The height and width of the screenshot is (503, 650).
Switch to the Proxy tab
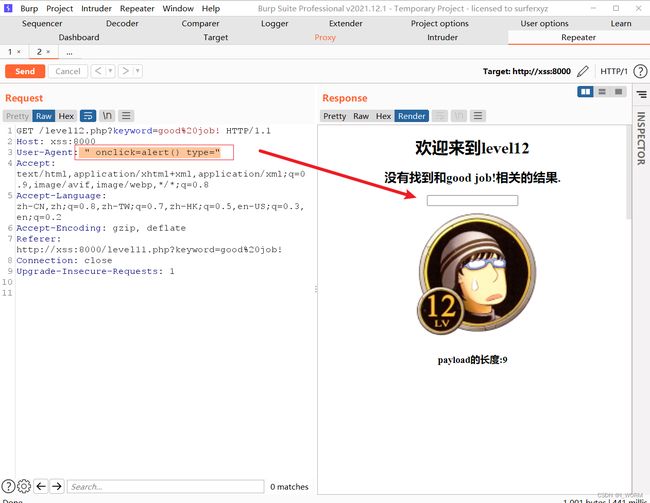pos(325,37)
